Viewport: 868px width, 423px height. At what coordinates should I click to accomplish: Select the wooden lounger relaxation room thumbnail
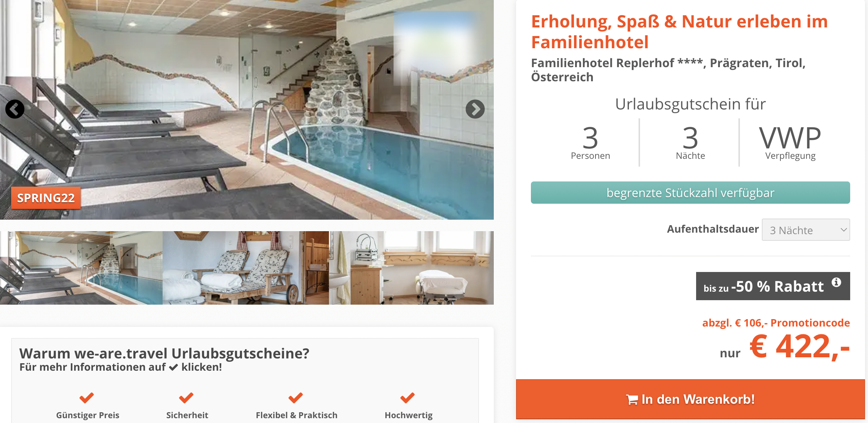[246, 268]
